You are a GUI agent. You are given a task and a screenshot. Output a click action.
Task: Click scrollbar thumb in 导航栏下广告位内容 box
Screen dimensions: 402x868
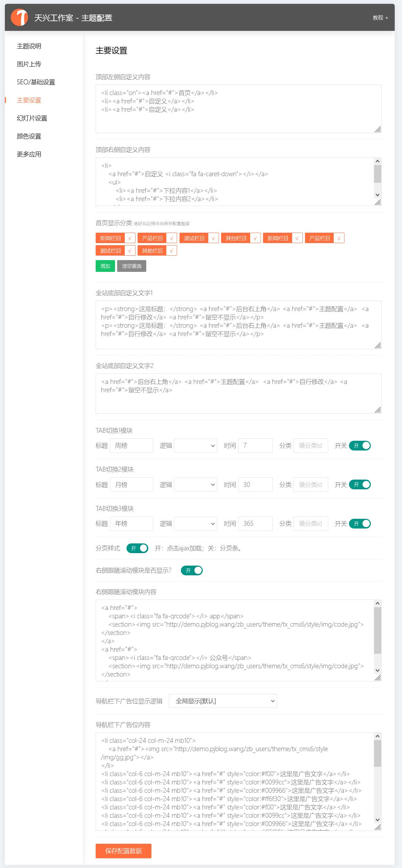click(x=378, y=753)
